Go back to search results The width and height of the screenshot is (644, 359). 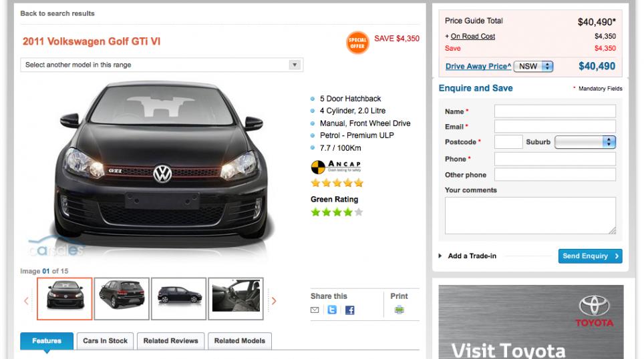pos(57,13)
